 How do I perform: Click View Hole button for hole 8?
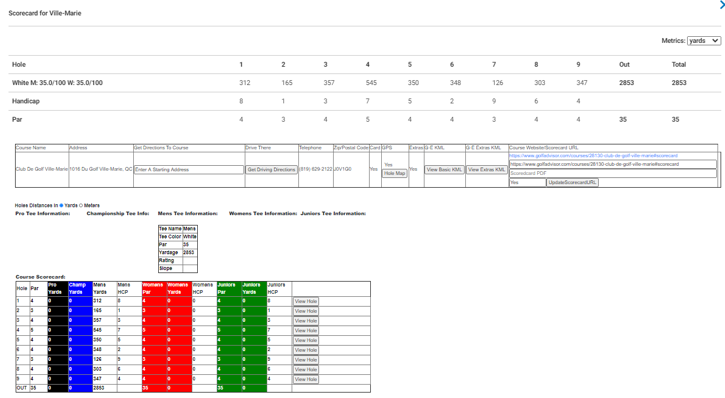click(x=306, y=369)
